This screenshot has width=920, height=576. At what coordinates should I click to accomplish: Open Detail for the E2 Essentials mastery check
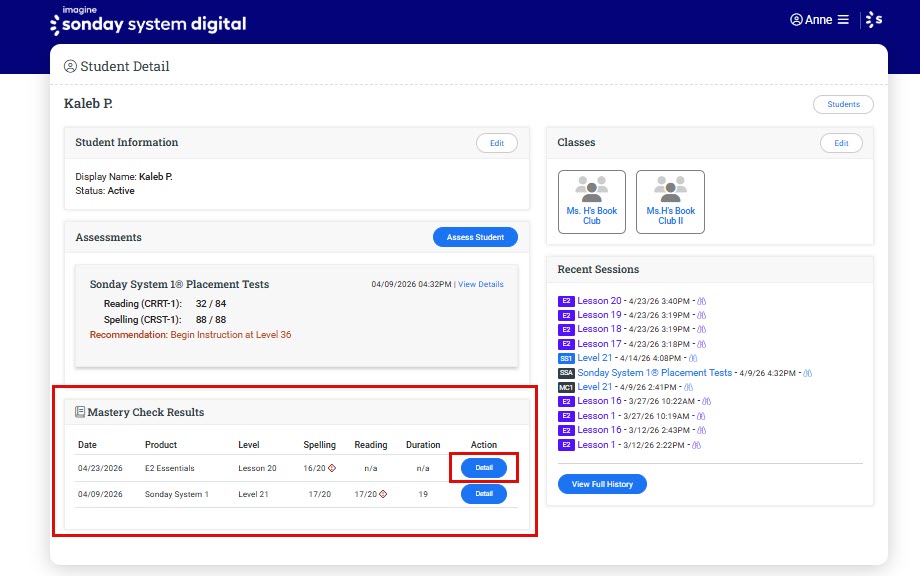pyautogui.click(x=483, y=468)
